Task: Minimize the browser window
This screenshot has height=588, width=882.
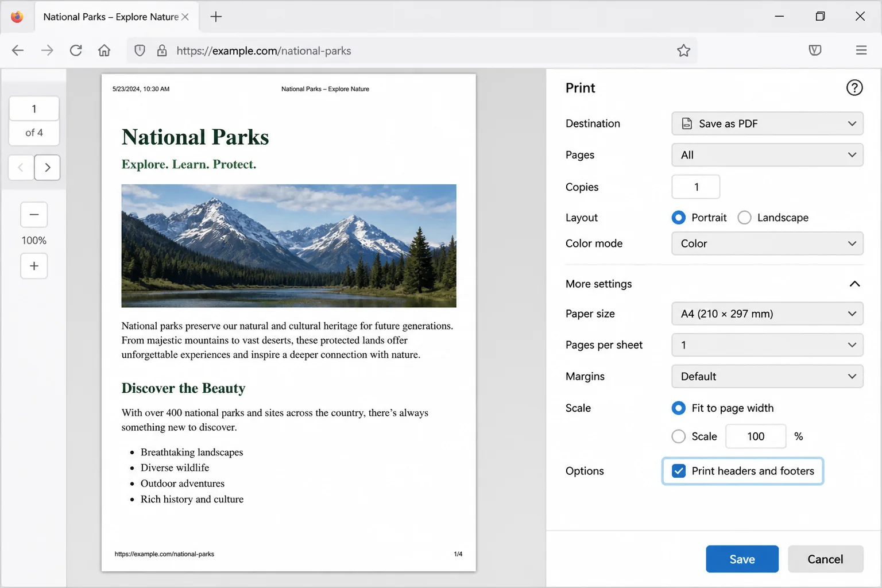Action: point(779,17)
